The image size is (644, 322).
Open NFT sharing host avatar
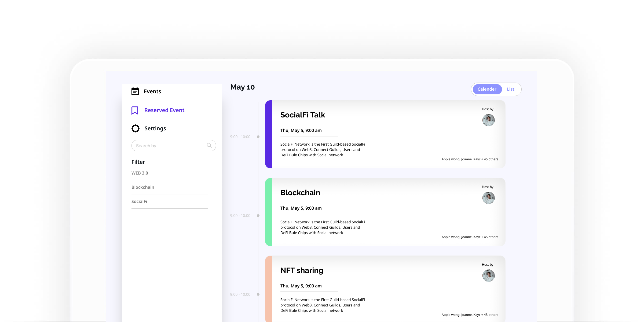(x=488, y=276)
